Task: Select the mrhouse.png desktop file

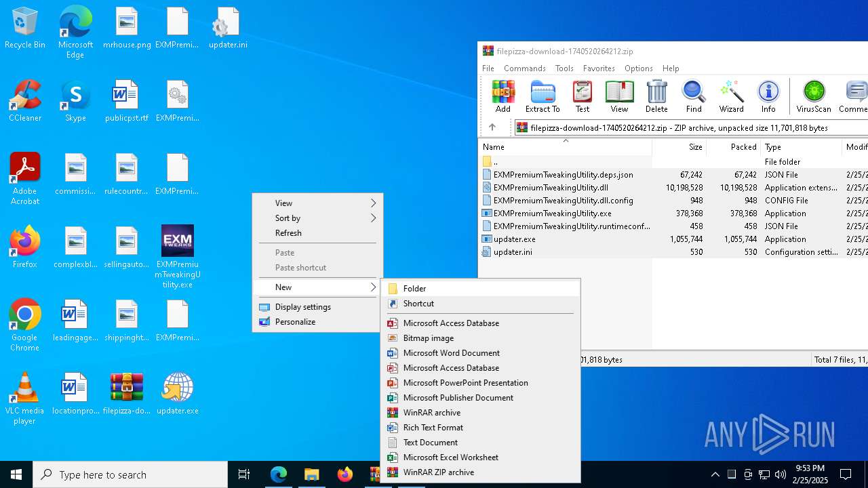Action: (127, 28)
